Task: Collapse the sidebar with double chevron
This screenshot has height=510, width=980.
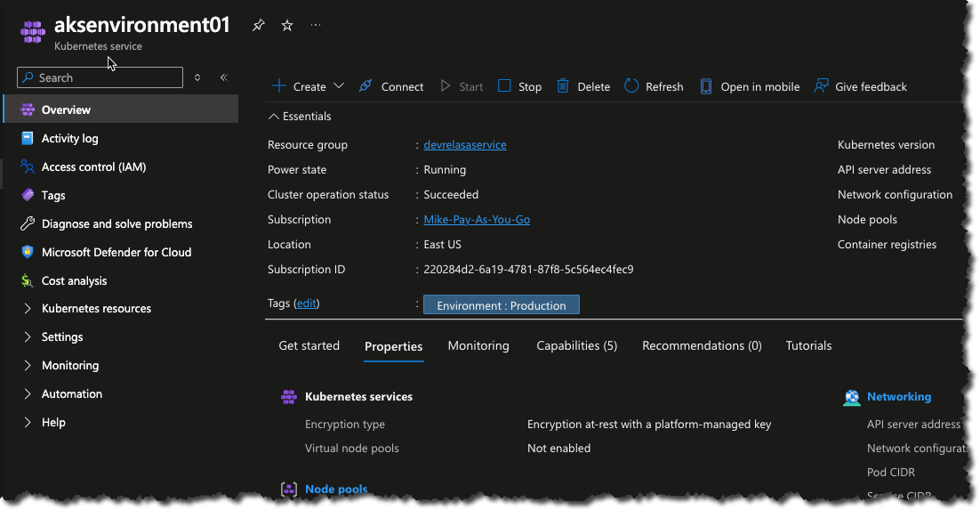Action: coord(224,77)
